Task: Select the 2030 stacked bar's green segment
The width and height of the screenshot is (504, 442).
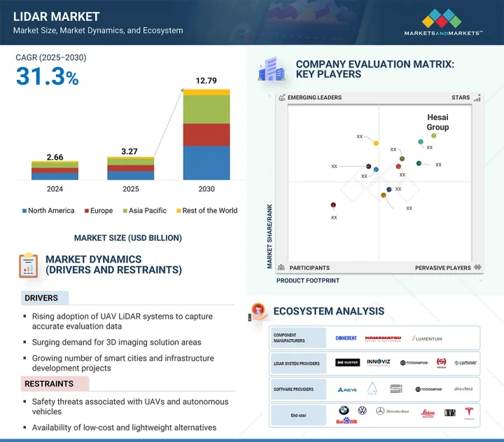Action: (206, 109)
